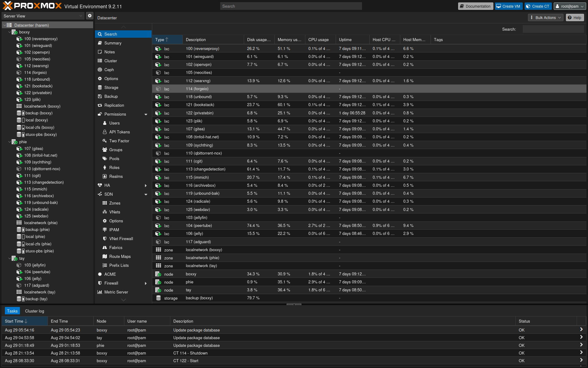Click the Pools tags icon
This screenshot has width=588, height=368.
coord(105,159)
